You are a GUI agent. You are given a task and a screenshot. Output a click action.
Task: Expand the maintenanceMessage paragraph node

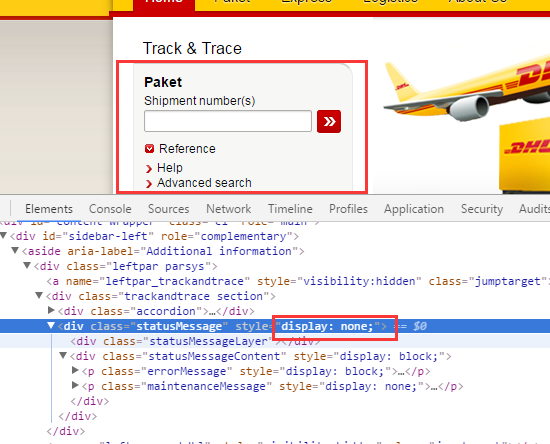(x=75, y=385)
